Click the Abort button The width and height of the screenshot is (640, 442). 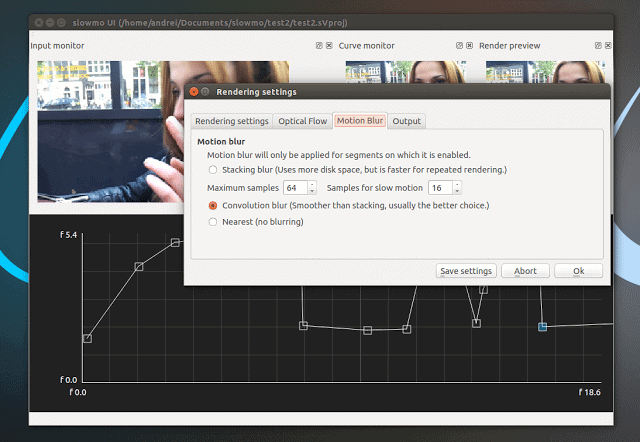[525, 271]
